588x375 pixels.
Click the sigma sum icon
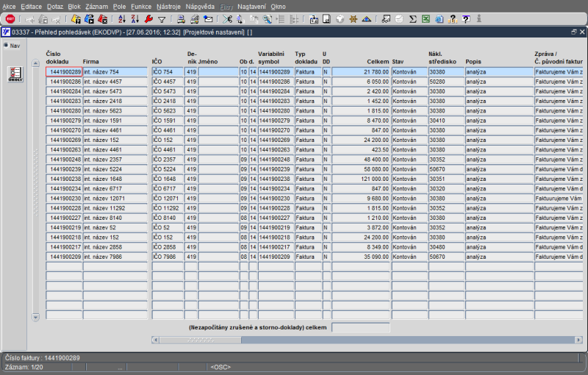[412, 19]
